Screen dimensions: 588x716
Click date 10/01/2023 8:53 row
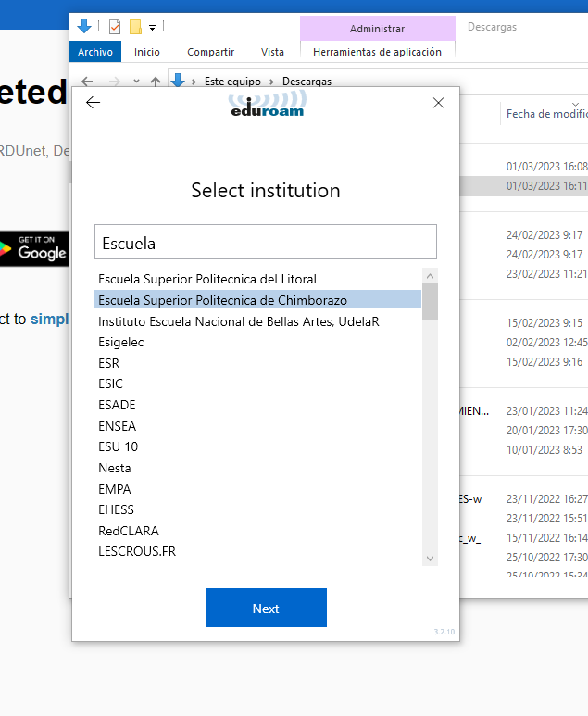[544, 450]
